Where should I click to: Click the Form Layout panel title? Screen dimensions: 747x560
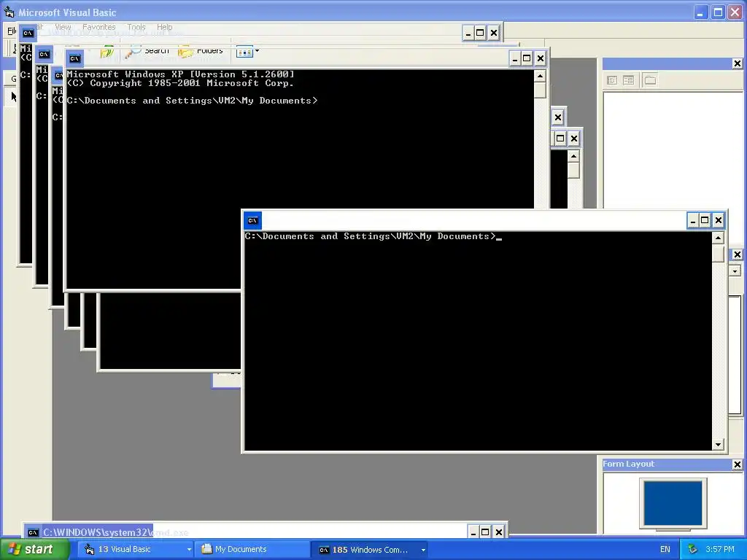pos(628,464)
